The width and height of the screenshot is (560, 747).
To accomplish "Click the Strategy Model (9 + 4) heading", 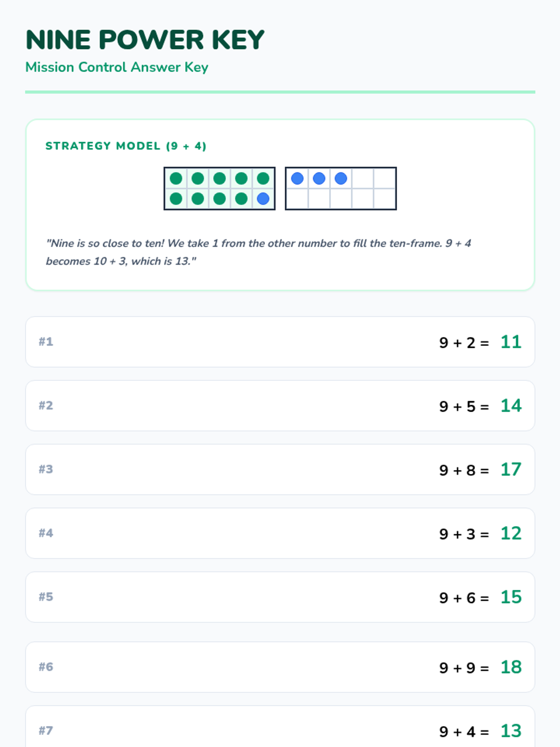I will 126,146.
